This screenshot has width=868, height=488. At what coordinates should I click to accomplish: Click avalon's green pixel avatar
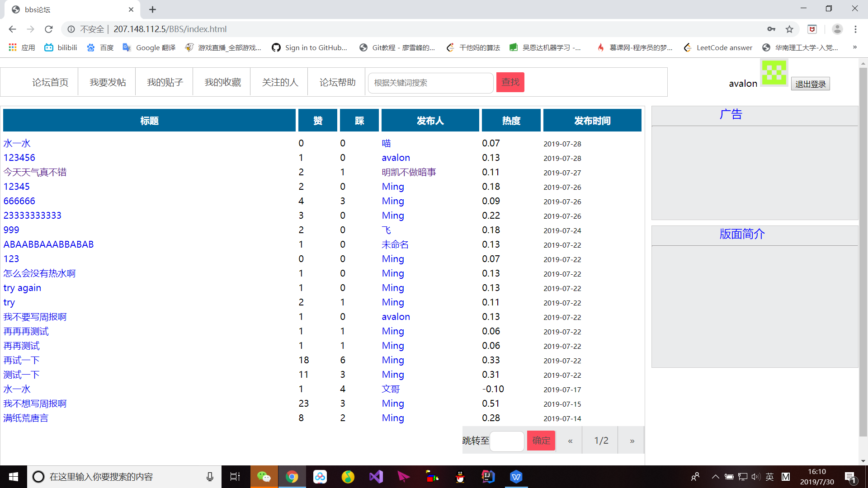[774, 73]
